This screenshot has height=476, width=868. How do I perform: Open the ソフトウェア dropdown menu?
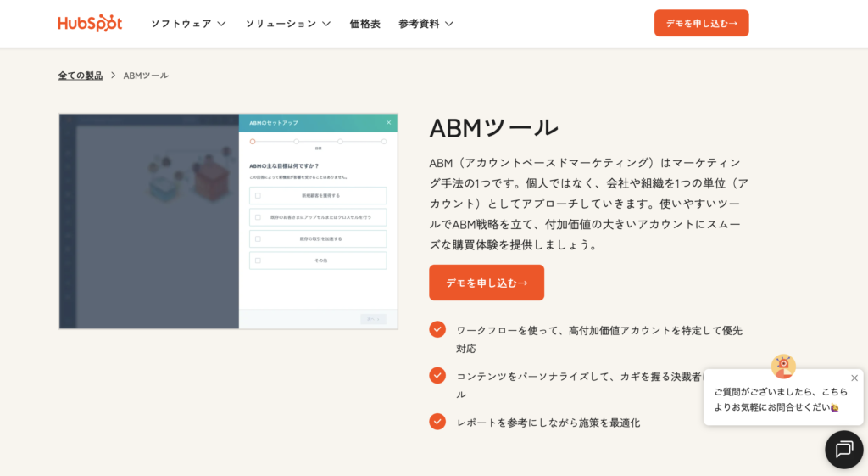pos(188,24)
